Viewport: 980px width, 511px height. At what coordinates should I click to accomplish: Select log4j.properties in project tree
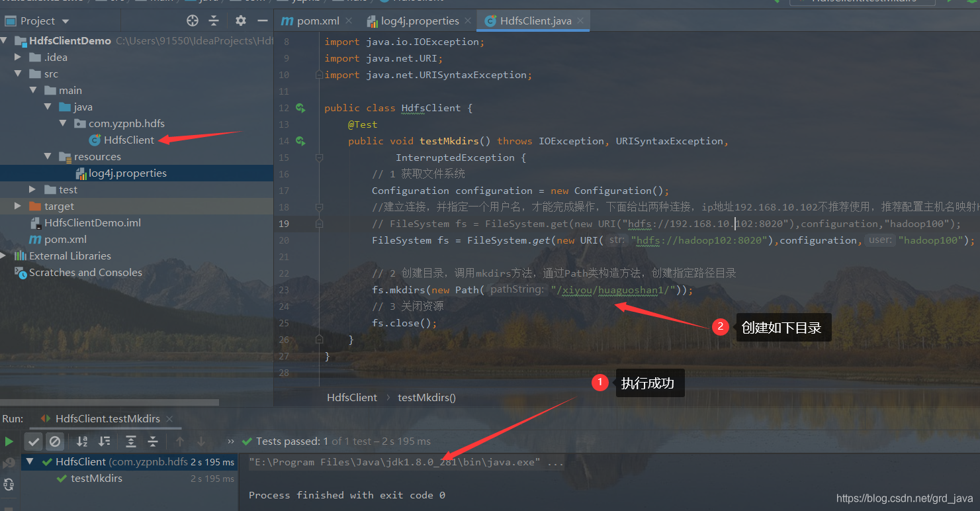[x=128, y=173]
